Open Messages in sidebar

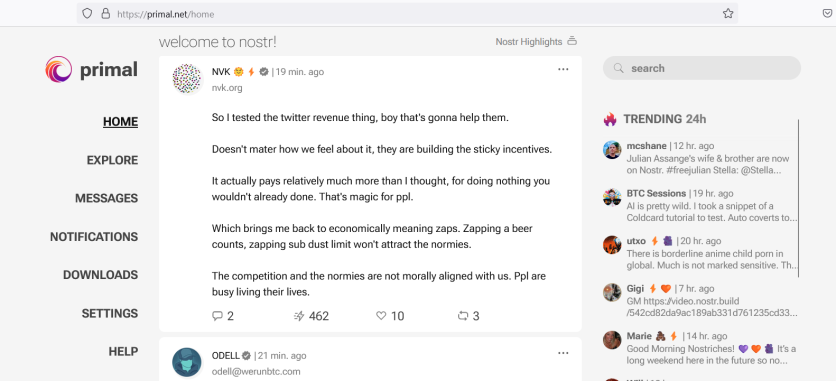107,198
